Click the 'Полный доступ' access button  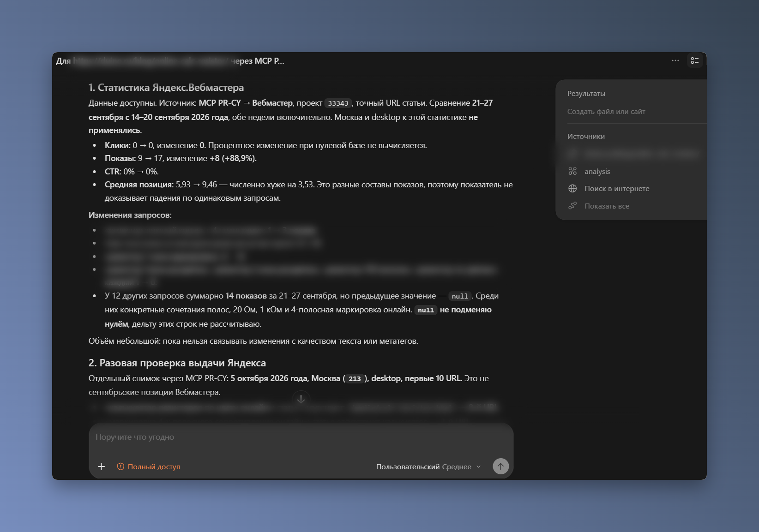(x=149, y=467)
